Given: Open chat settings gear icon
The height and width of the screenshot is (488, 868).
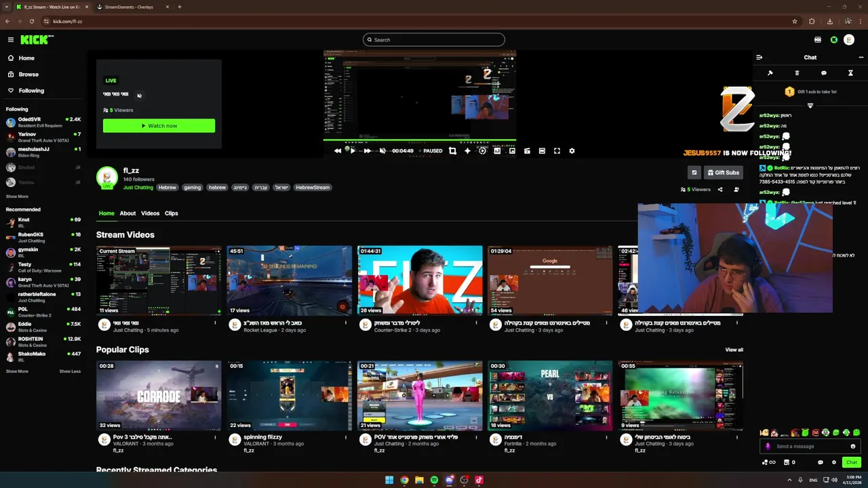Looking at the screenshot, I should pyautogui.click(x=834, y=462).
